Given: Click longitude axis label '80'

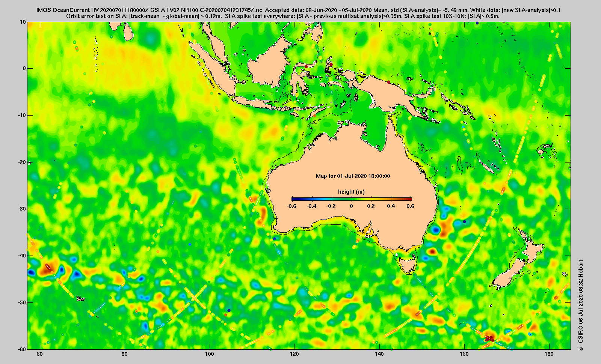Looking at the screenshot, I should click(x=124, y=354).
